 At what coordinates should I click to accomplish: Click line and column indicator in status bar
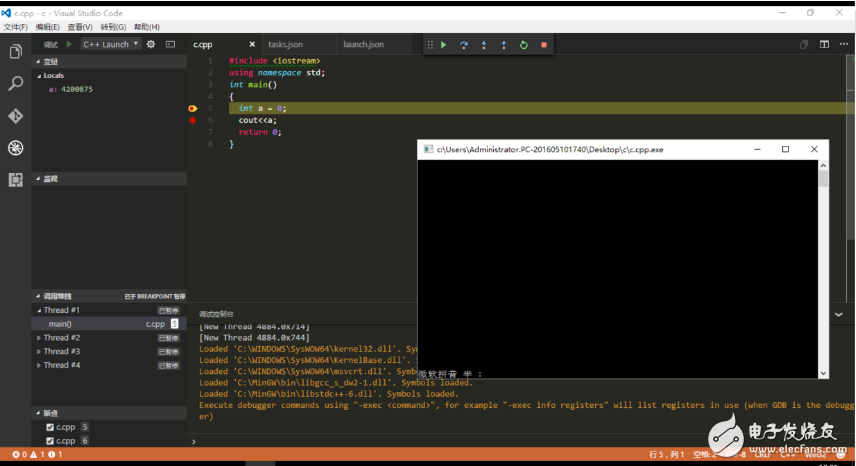point(667,454)
